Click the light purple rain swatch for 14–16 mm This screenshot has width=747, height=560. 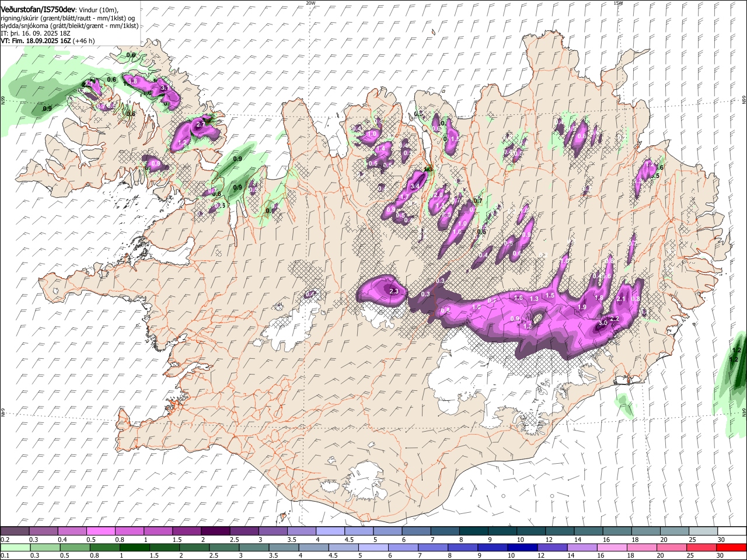(x=581, y=547)
